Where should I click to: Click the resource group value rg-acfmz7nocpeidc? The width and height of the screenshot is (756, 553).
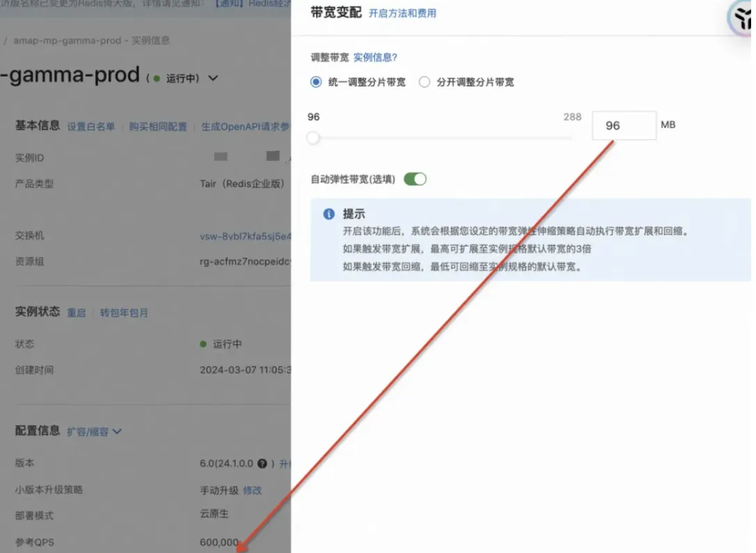tap(245, 262)
